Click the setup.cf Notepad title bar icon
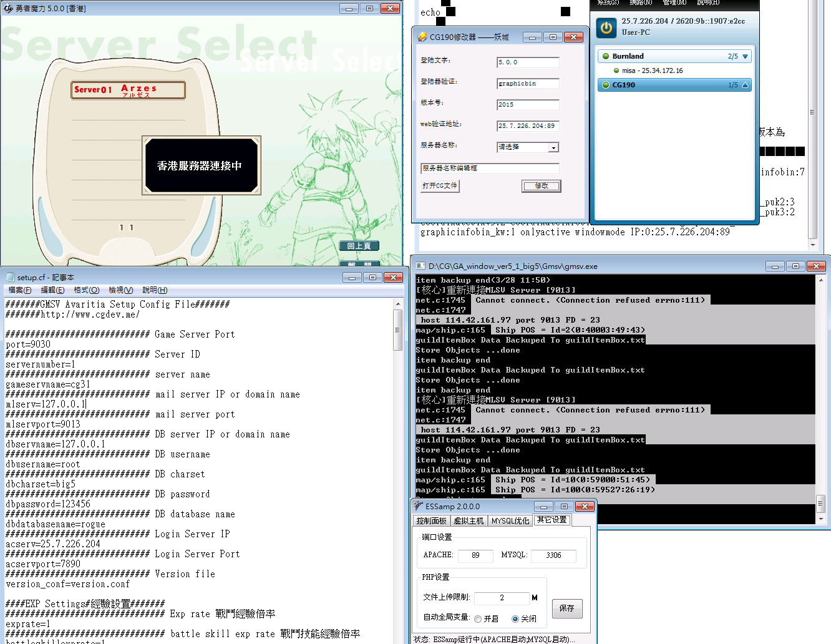The width and height of the screenshot is (831, 644). 10,277
